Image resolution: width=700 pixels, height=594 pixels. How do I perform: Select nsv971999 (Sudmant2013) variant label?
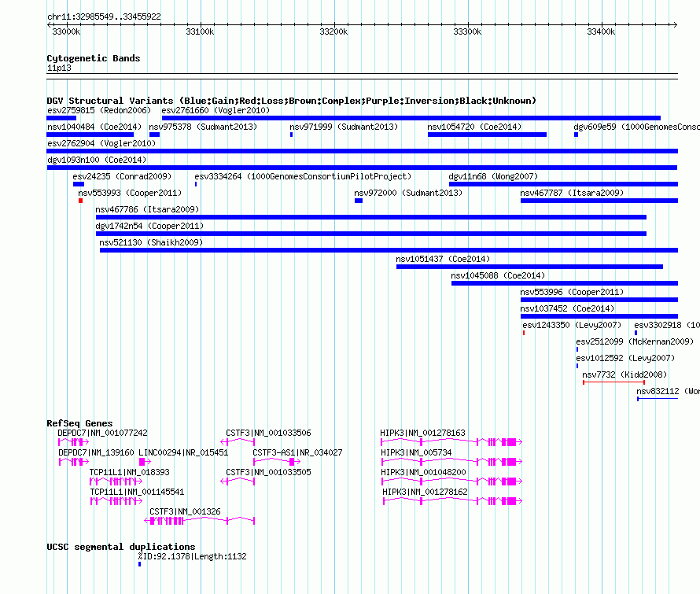click(x=344, y=127)
